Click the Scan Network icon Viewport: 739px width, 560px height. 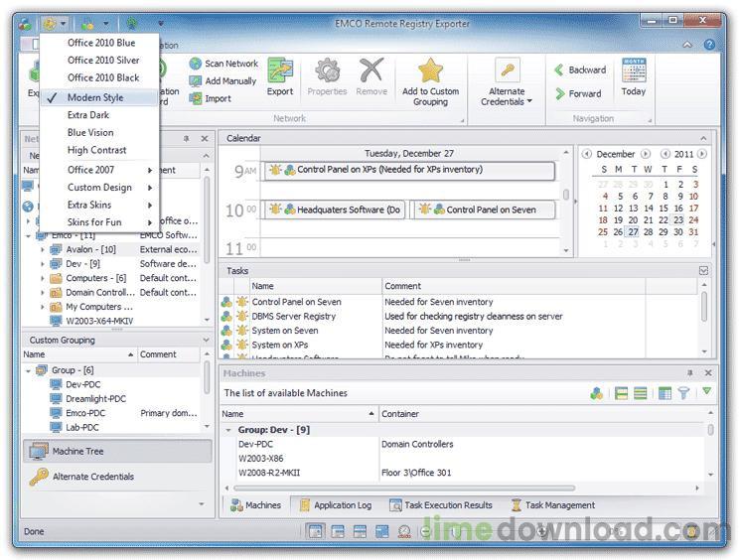click(196, 64)
